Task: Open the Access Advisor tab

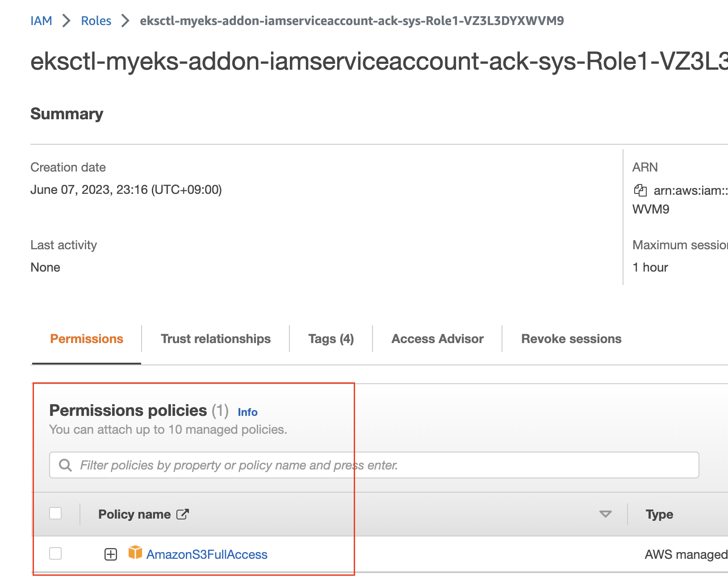Action: coord(437,339)
